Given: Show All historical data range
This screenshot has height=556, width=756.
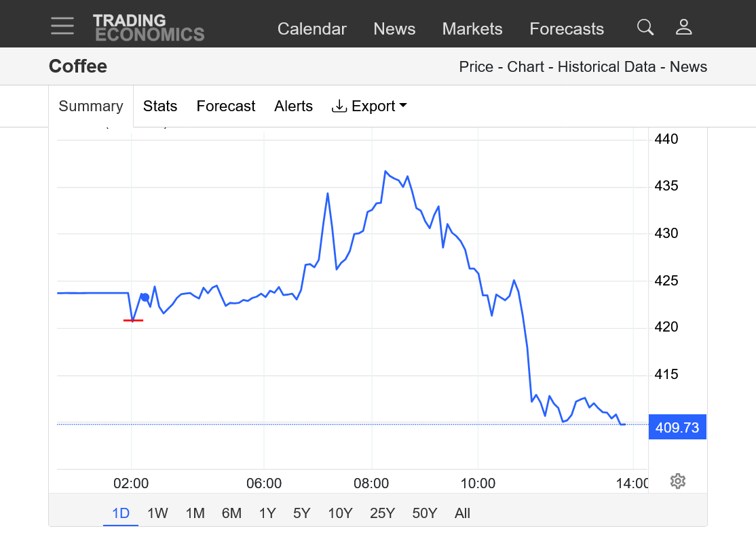Looking at the screenshot, I should point(462,513).
